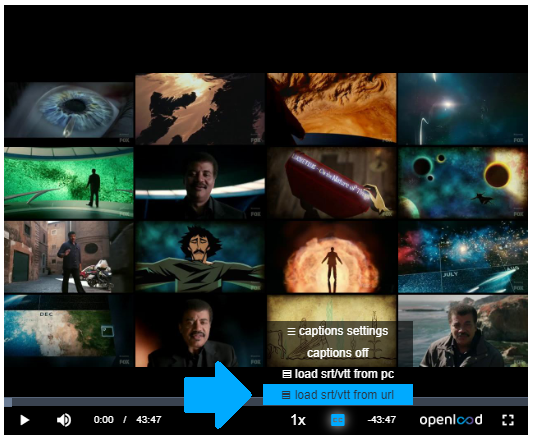Select the fiery explosion silhouette thumbnail
The image size is (534, 441).
click(332, 257)
